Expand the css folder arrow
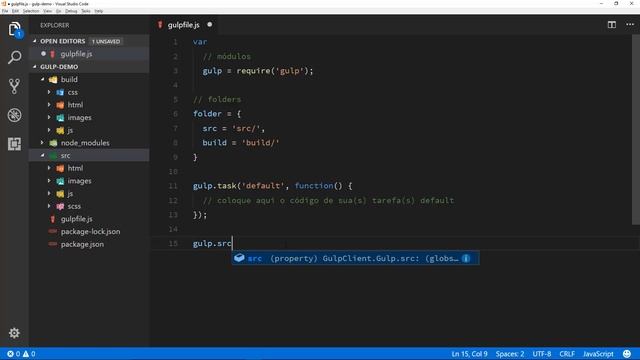Image resolution: width=640 pixels, height=360 pixels. 49,92
